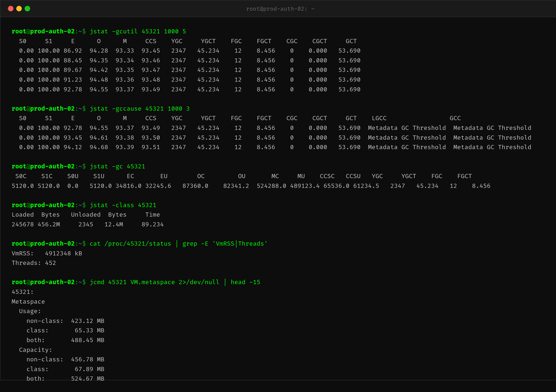This screenshot has width=556, height=392.
Task: Click the E value 89.67
Action: [x=73, y=70]
